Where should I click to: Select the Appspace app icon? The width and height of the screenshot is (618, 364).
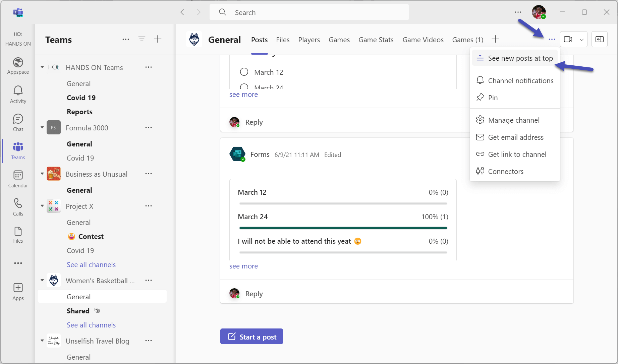coord(18,66)
